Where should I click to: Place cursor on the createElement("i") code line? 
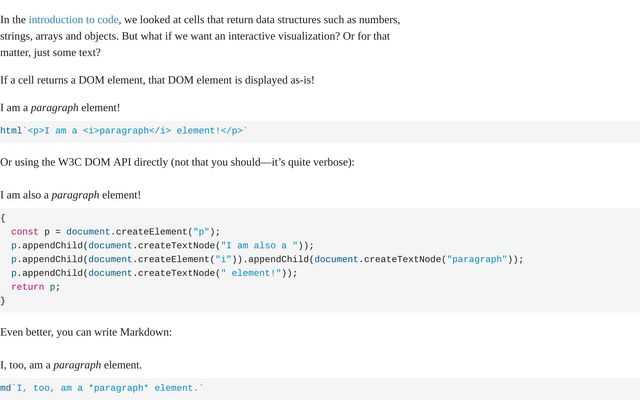[x=267, y=259]
